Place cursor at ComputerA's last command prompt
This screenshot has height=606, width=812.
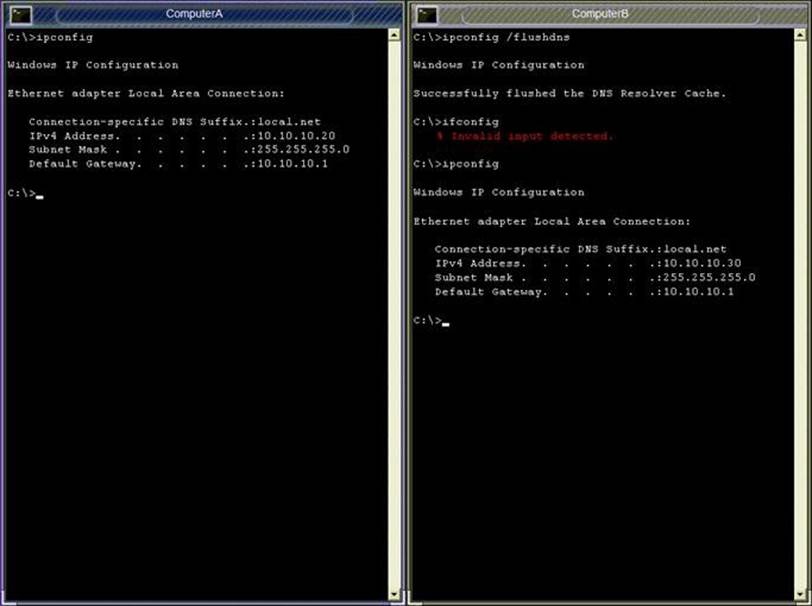[39, 193]
